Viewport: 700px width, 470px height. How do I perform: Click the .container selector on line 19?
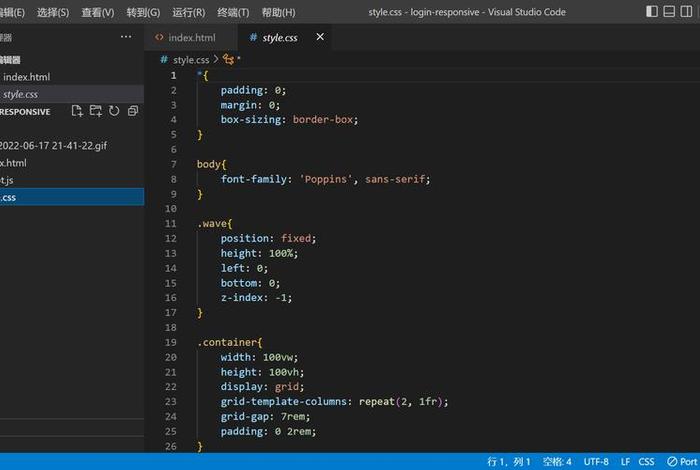(x=227, y=342)
